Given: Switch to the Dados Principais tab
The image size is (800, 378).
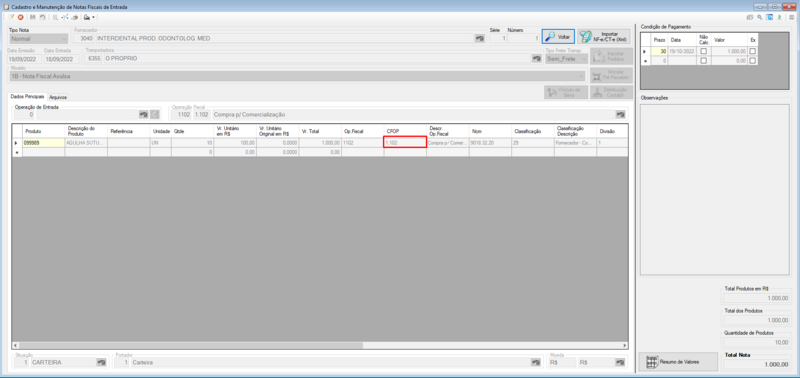Looking at the screenshot, I should 28,96.
